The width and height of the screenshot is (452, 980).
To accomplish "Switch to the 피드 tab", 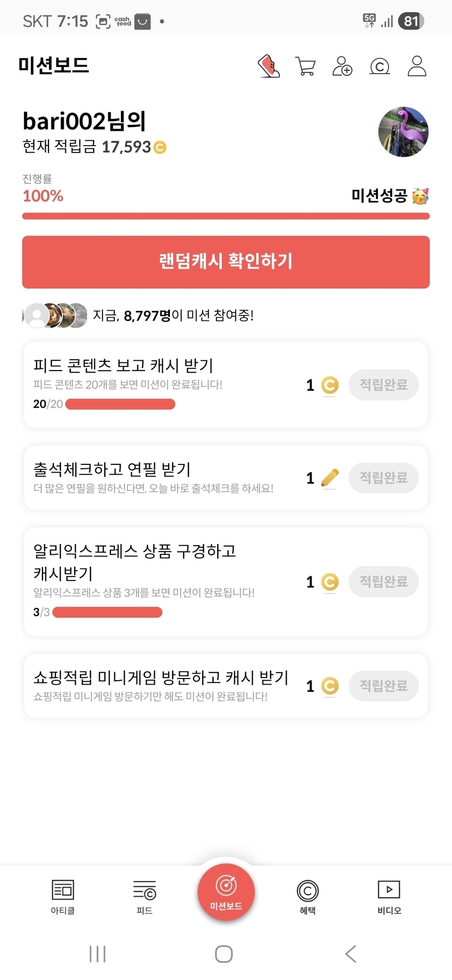I will (x=144, y=896).
